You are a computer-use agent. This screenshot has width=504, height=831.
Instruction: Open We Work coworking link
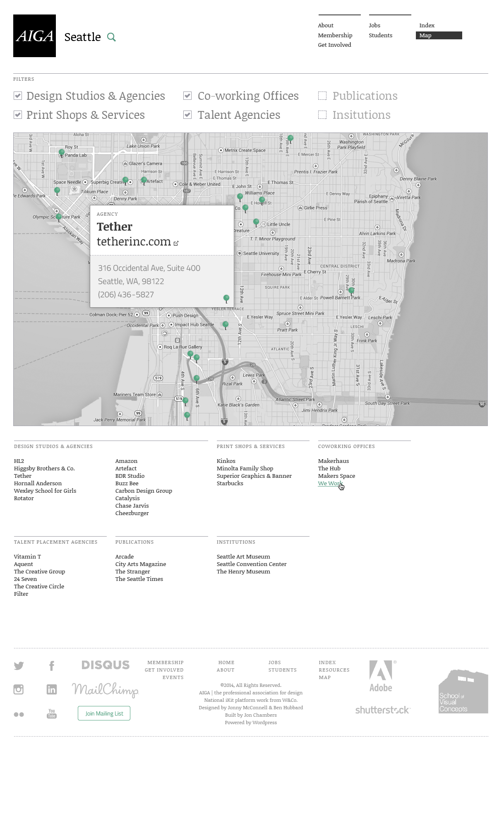tap(330, 483)
